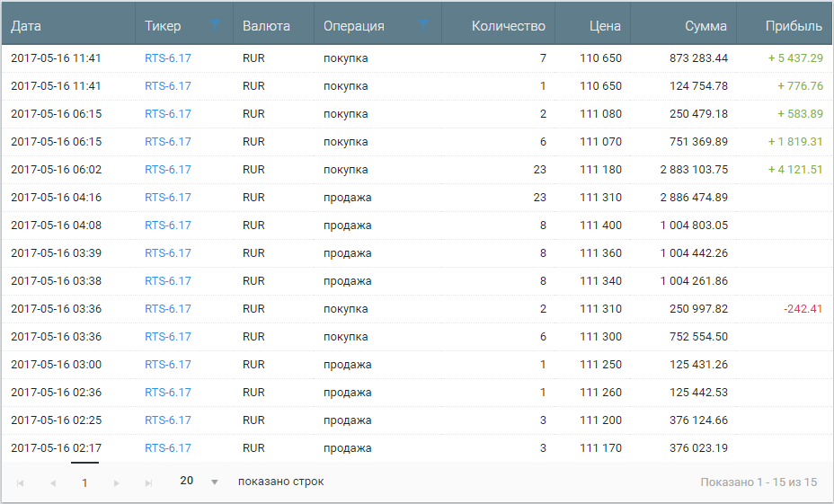Expand the rows-per-page dropdown arrow
This screenshot has height=504, width=834.
pos(215,482)
